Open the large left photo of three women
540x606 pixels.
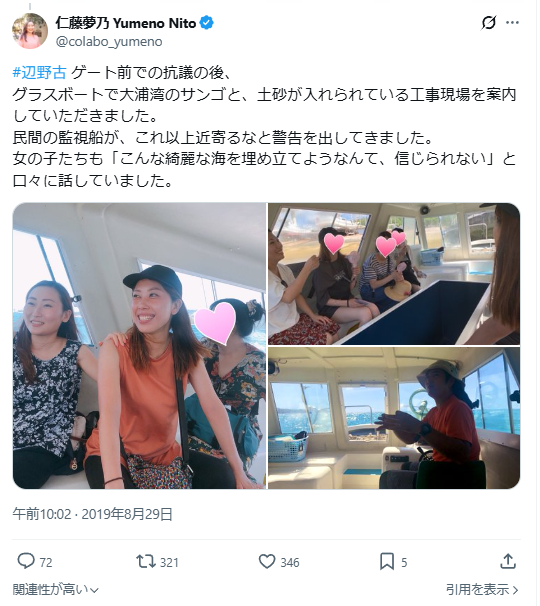[x=140, y=348]
